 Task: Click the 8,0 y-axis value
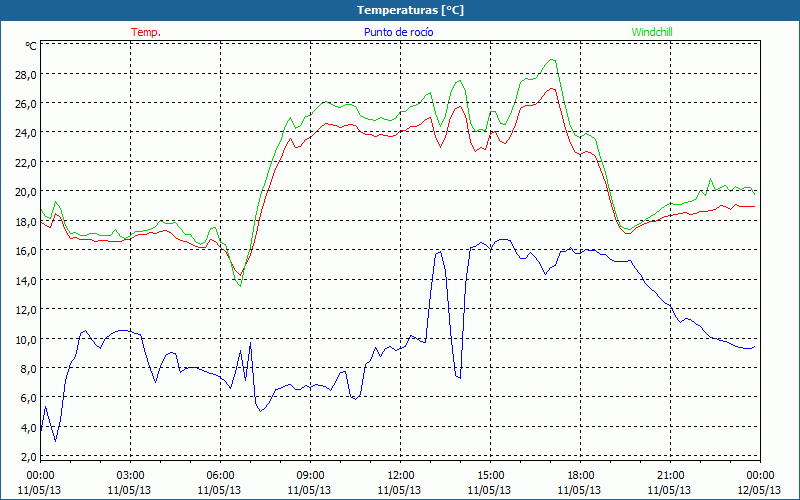(x=28, y=368)
